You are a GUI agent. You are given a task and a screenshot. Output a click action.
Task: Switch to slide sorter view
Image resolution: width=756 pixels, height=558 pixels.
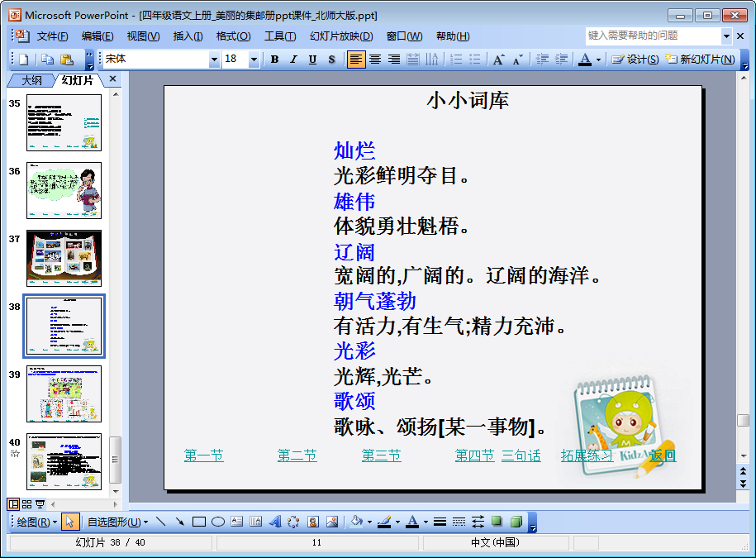(x=27, y=504)
